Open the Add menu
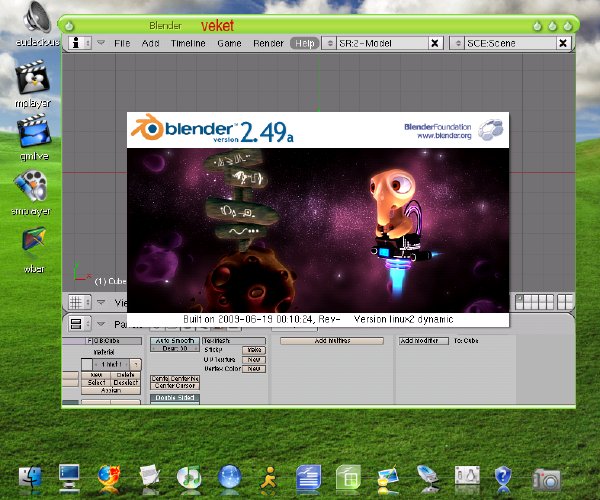Image resolution: width=600 pixels, height=500 pixels. (x=150, y=43)
